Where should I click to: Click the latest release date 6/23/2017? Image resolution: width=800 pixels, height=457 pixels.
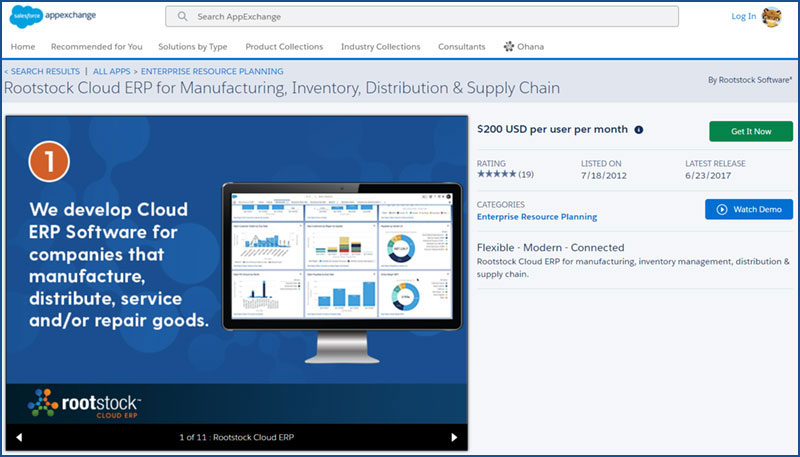[708, 175]
